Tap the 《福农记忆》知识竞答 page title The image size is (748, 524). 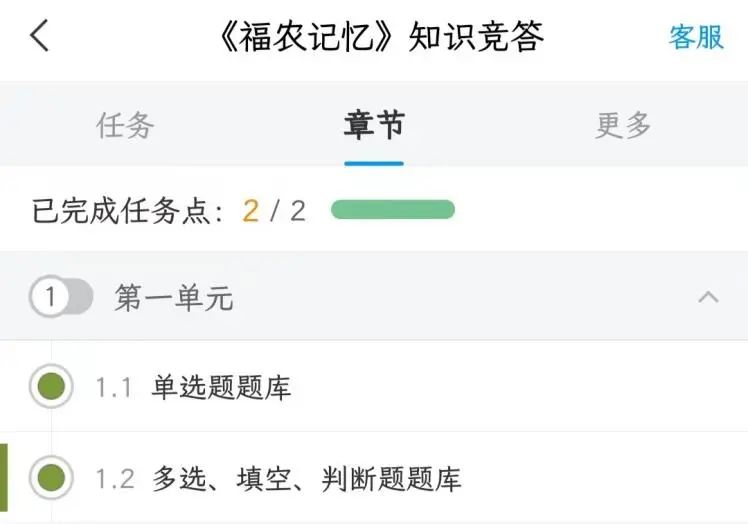[380, 37]
